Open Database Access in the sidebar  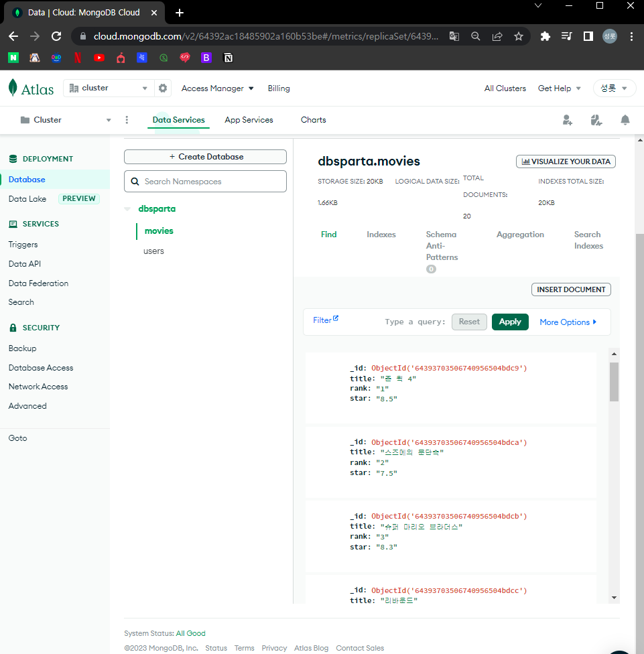pos(41,368)
